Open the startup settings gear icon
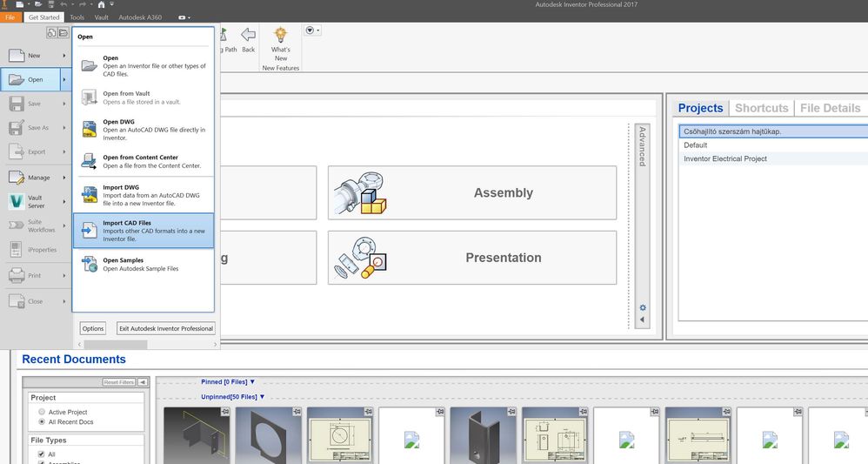 coord(642,307)
